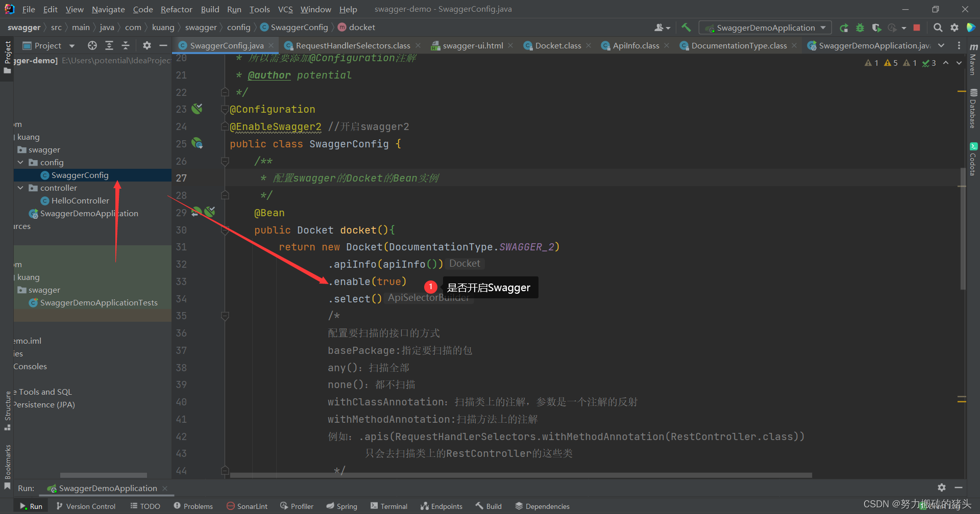Open the Structure tool window
Viewport: 980px width, 514px height.
(x=7, y=410)
